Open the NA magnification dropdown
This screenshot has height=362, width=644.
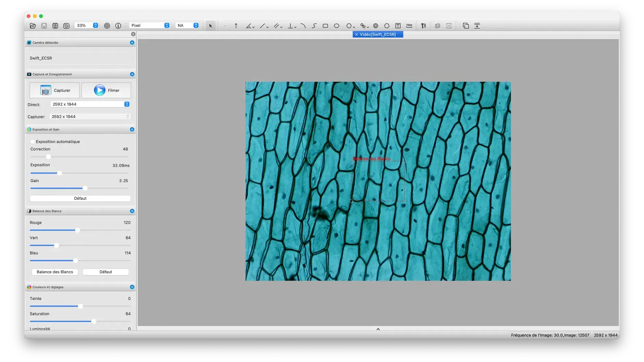click(x=187, y=25)
